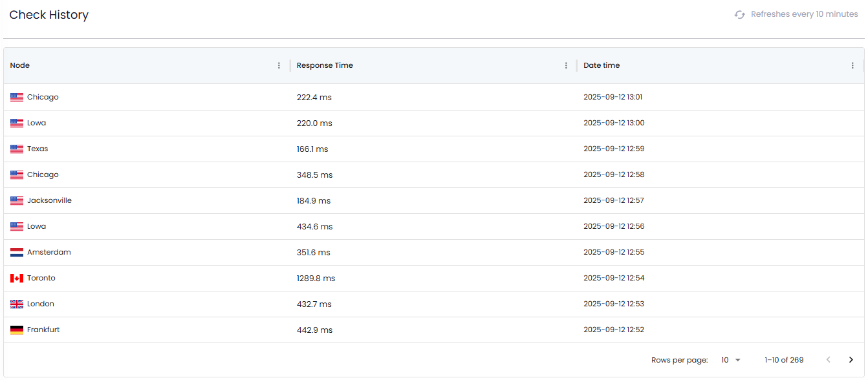Sort by the Date time header

tap(602, 65)
